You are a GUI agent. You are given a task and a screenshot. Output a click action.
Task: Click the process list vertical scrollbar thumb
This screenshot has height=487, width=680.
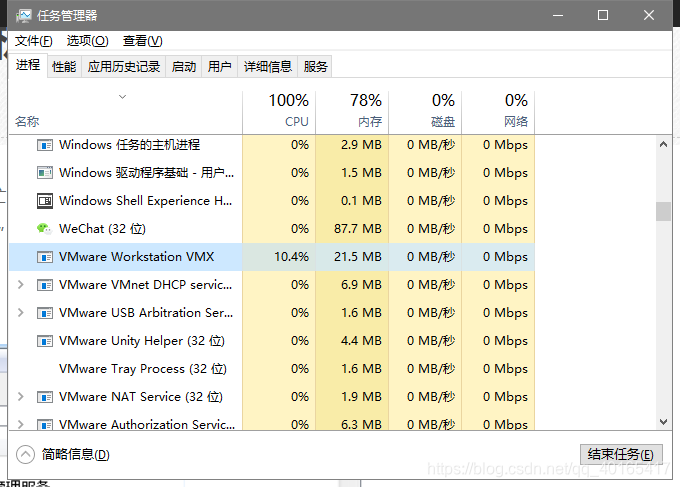663,211
